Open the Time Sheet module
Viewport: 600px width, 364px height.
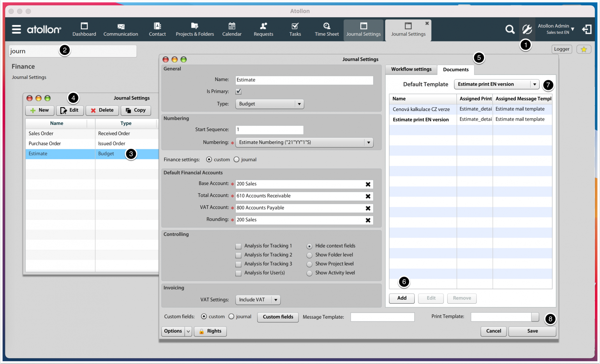click(x=327, y=30)
